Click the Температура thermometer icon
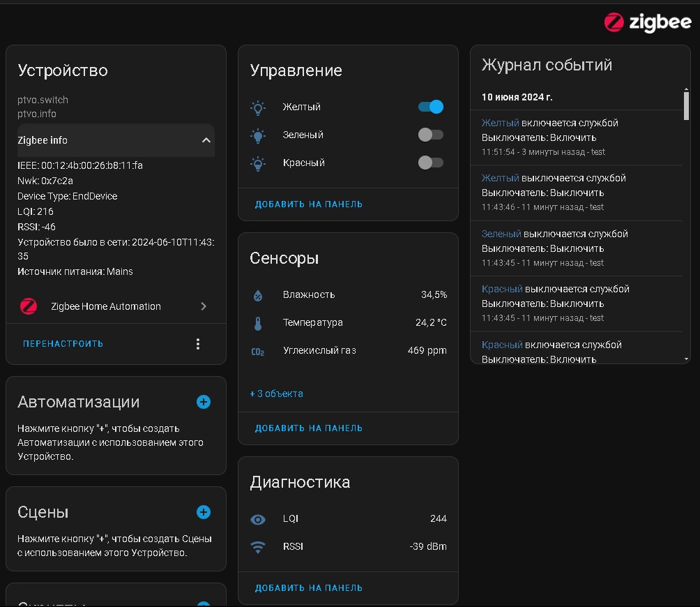This screenshot has width=700, height=607. 258,323
